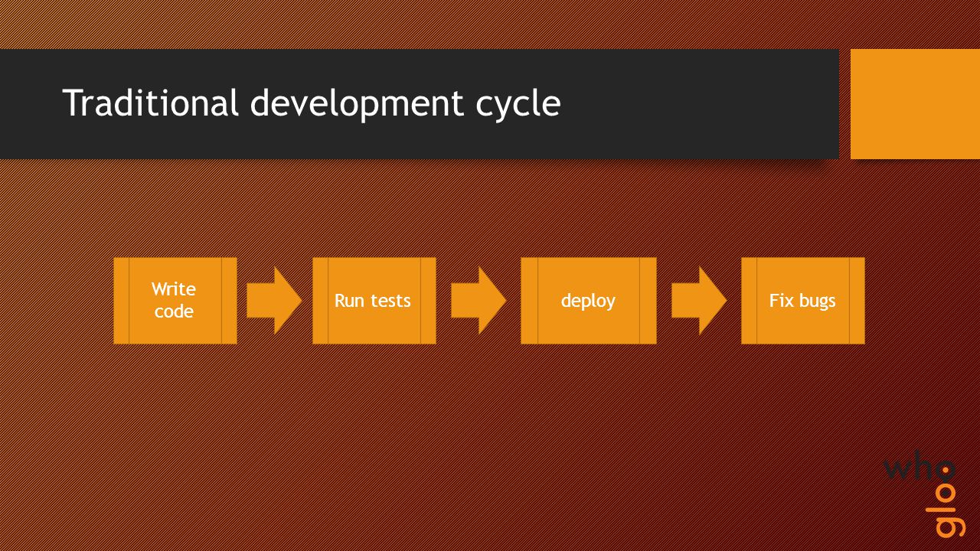The width and height of the screenshot is (980, 551).
Task: Click the arrow between Write code and Run tests
Action: click(274, 301)
